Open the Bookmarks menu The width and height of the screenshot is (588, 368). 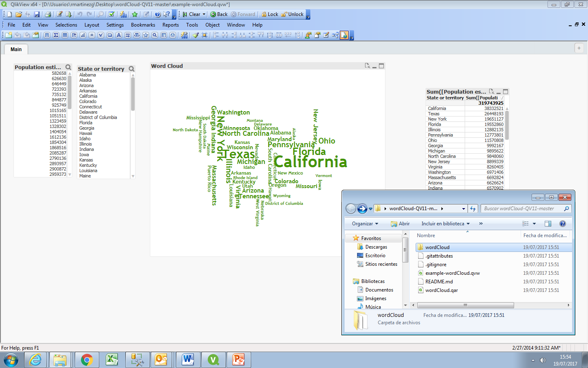coord(143,25)
